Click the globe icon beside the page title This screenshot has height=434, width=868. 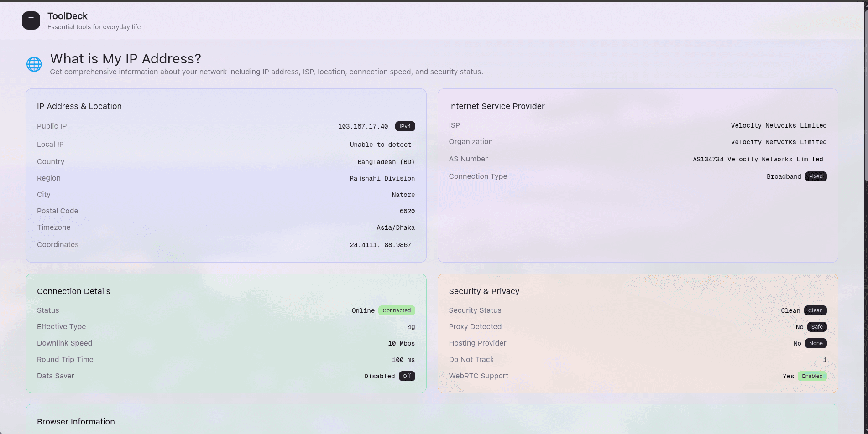(x=34, y=64)
